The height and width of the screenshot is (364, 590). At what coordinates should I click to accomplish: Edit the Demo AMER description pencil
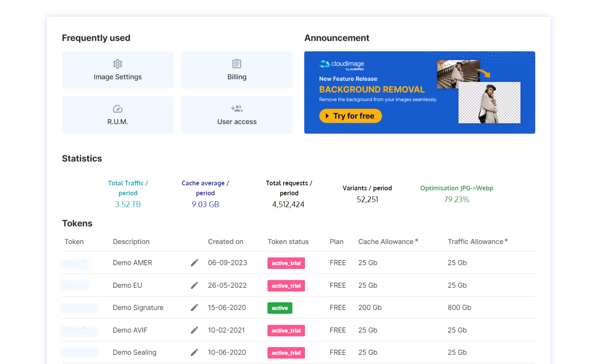click(x=195, y=262)
